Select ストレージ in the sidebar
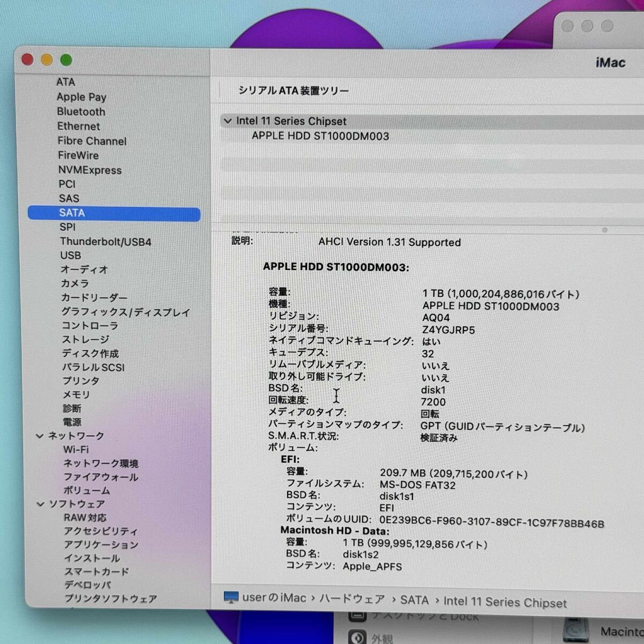The image size is (644, 644). (85, 340)
